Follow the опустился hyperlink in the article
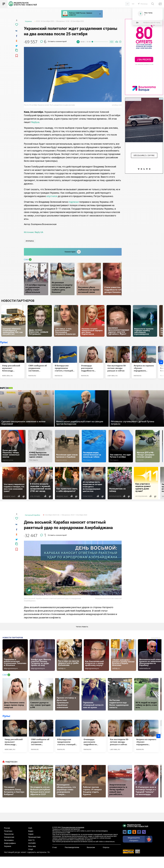Screen dimensions: 164x868 coord(52,196)
